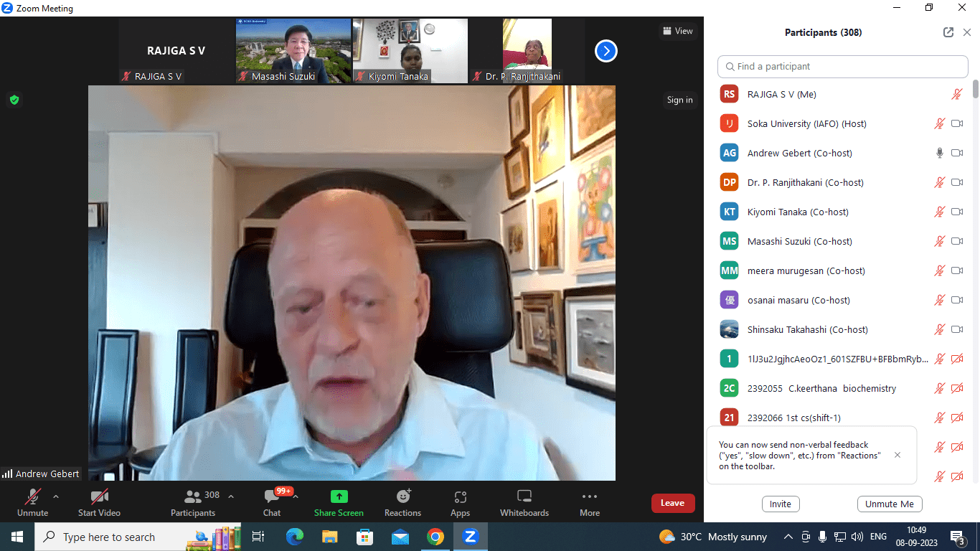This screenshot has width=980, height=551.
Task: Open Google Chrome from the taskbar
Action: tap(435, 537)
